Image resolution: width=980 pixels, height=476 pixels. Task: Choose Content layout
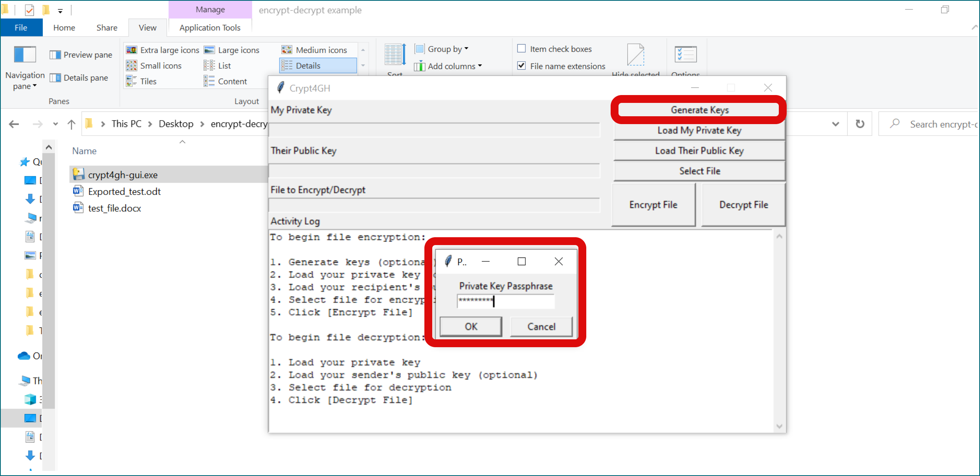(226, 82)
